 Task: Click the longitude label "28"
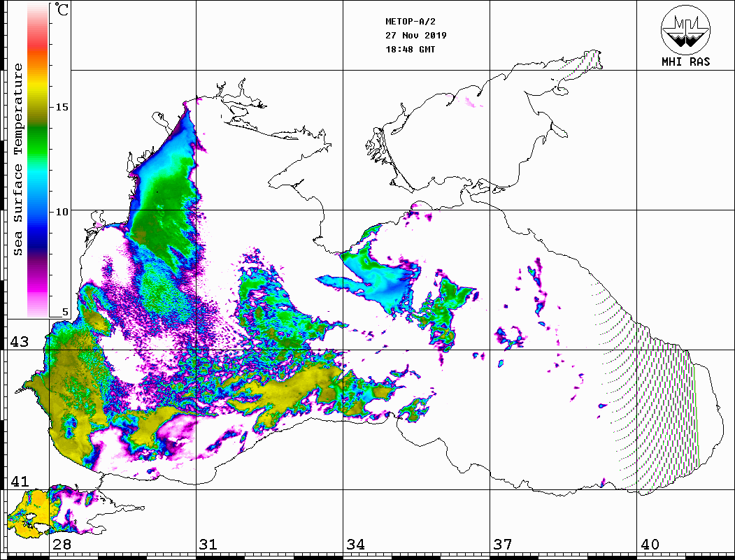pyautogui.click(x=62, y=545)
